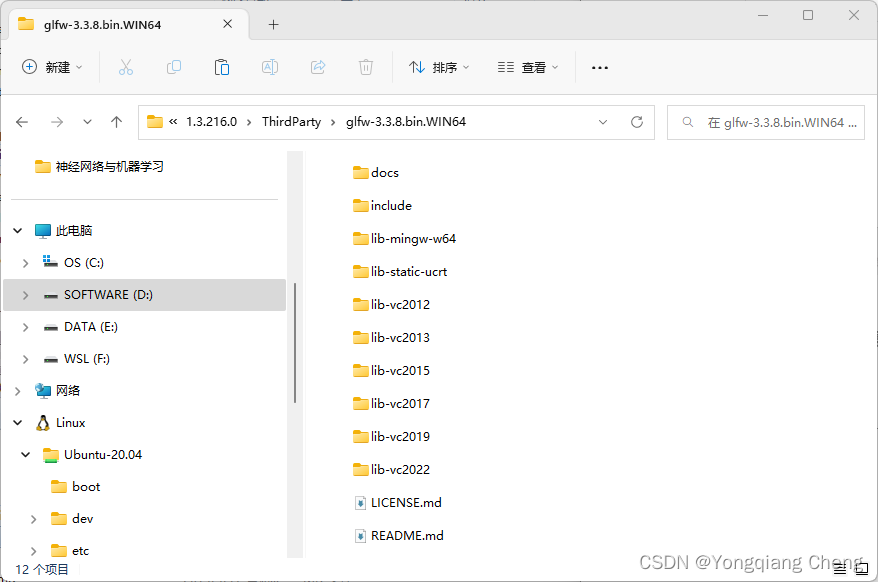Open the 新建 (New) dropdown
The image size is (878, 582).
tap(52, 67)
